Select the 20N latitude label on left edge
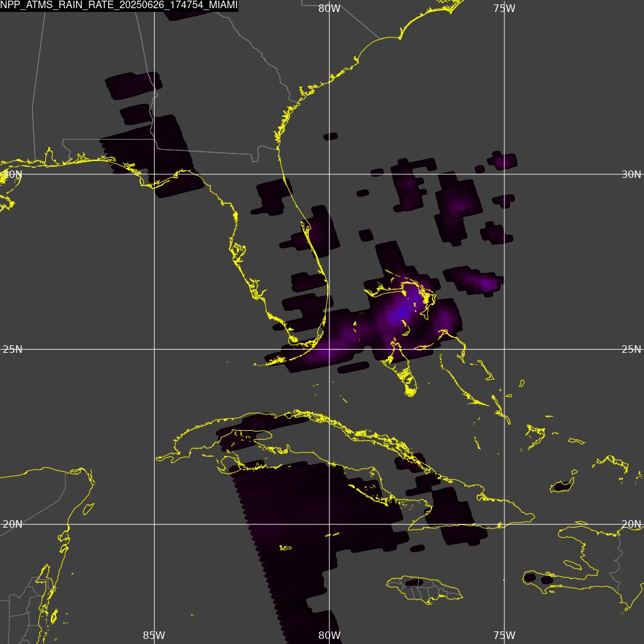The width and height of the screenshot is (644, 644). (x=13, y=524)
